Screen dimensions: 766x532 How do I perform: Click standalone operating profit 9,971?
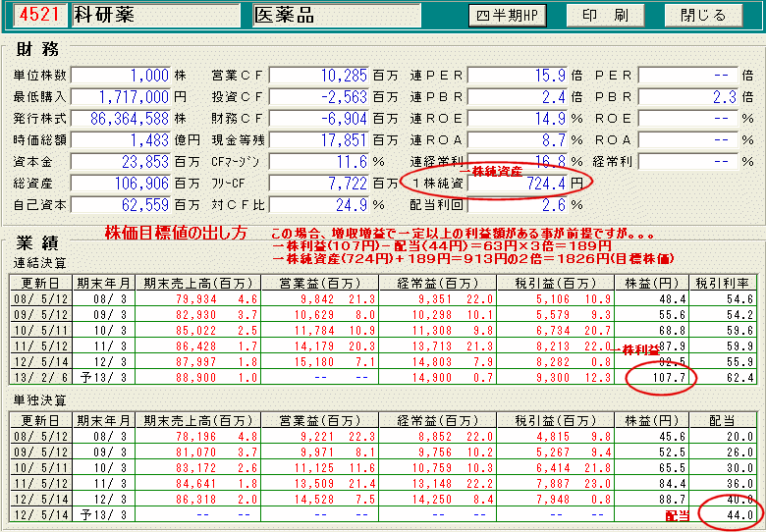[319, 452]
